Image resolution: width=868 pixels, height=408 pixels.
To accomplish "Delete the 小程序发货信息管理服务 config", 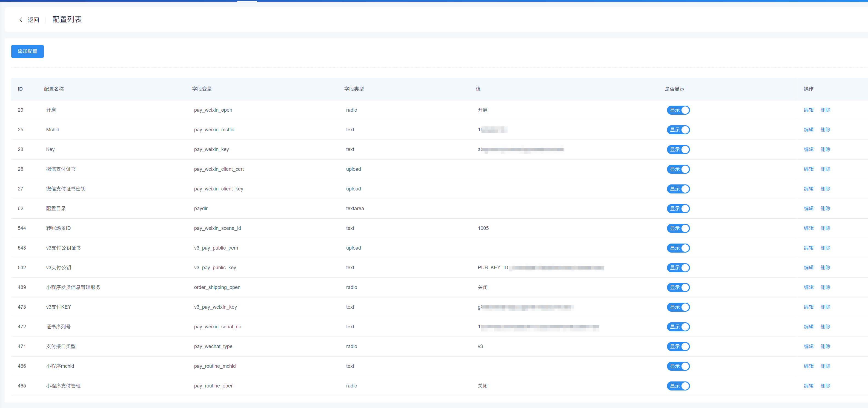I will pyautogui.click(x=825, y=287).
